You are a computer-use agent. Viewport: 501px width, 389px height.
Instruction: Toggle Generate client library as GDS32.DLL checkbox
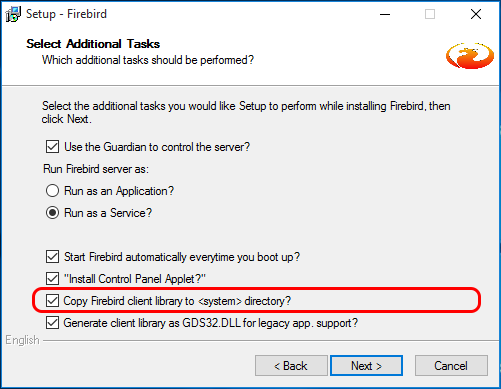[52, 323]
